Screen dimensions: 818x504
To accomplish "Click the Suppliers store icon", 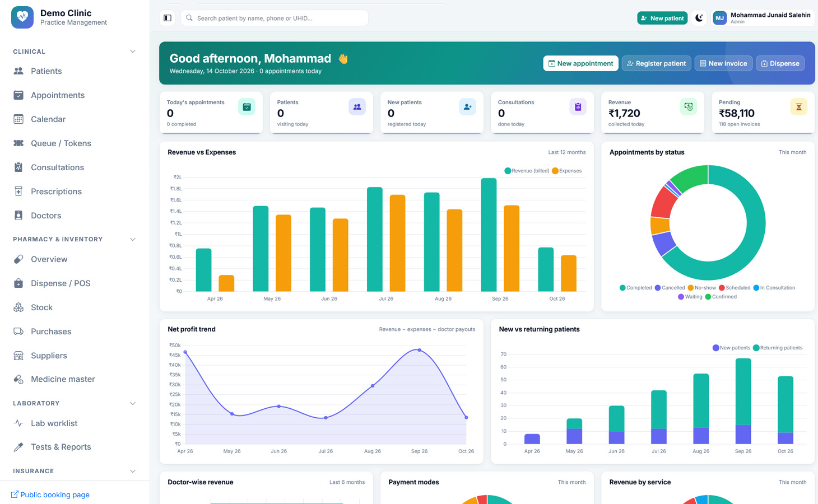I will tap(18, 356).
